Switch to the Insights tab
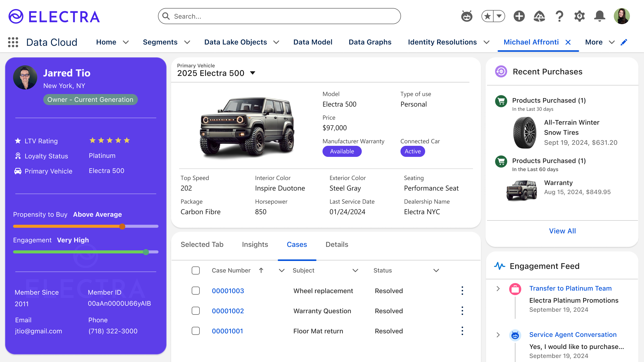This screenshot has height=362, width=644. pyautogui.click(x=255, y=244)
